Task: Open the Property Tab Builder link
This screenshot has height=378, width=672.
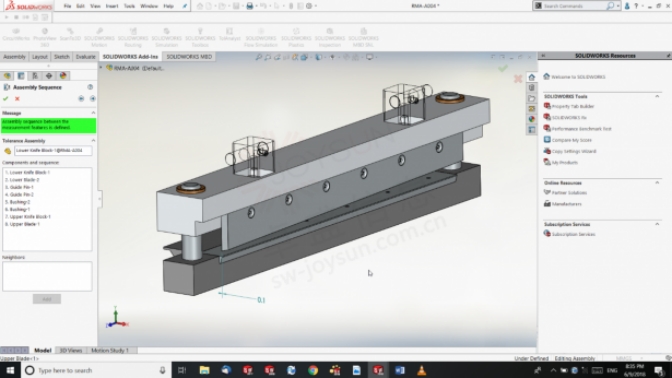Action: point(573,106)
